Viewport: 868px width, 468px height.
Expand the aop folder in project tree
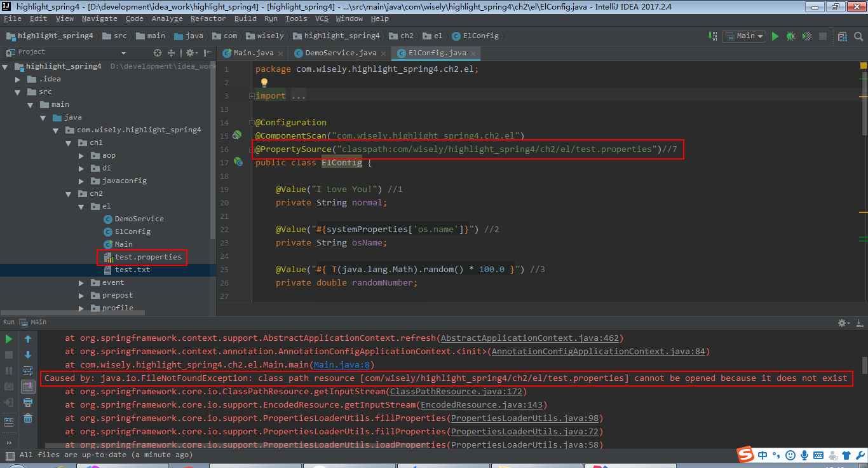pyautogui.click(x=81, y=155)
